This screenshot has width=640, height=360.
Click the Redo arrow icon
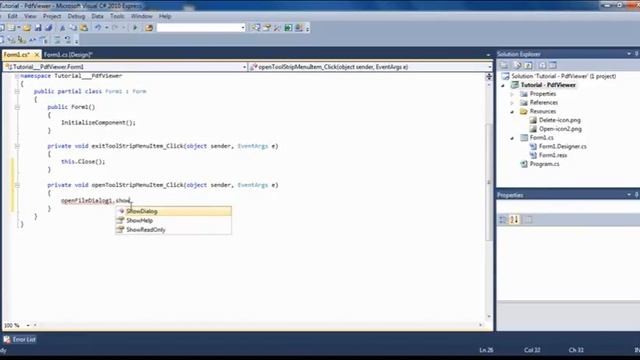click(x=115, y=28)
